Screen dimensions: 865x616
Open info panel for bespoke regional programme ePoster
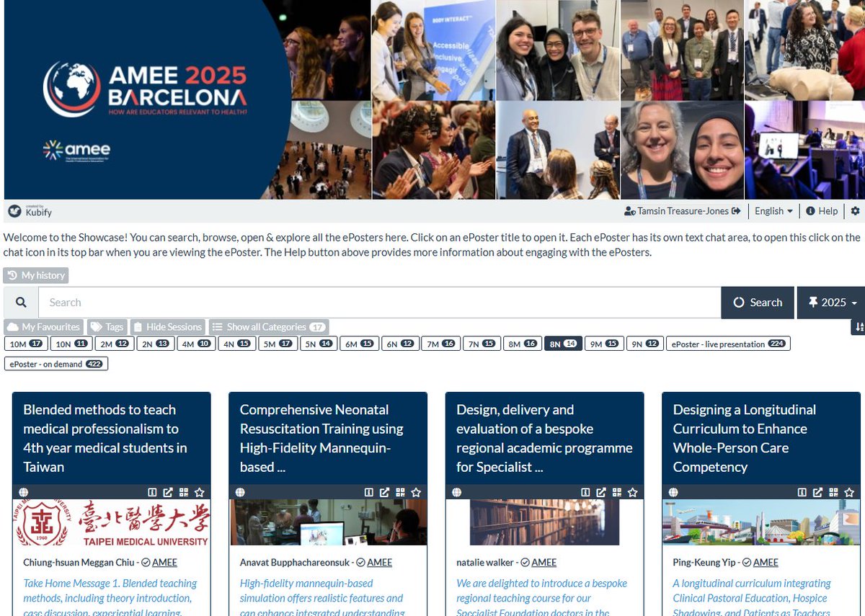tap(585, 492)
